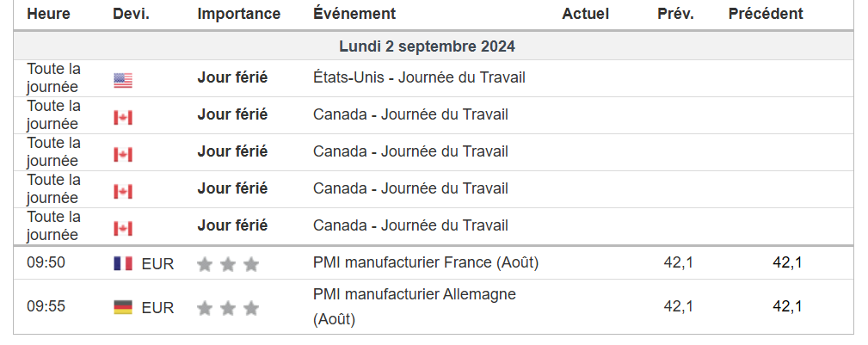This screenshot has width=868, height=345.
Task: Click the first Canada flag icon
Action: [x=123, y=118]
